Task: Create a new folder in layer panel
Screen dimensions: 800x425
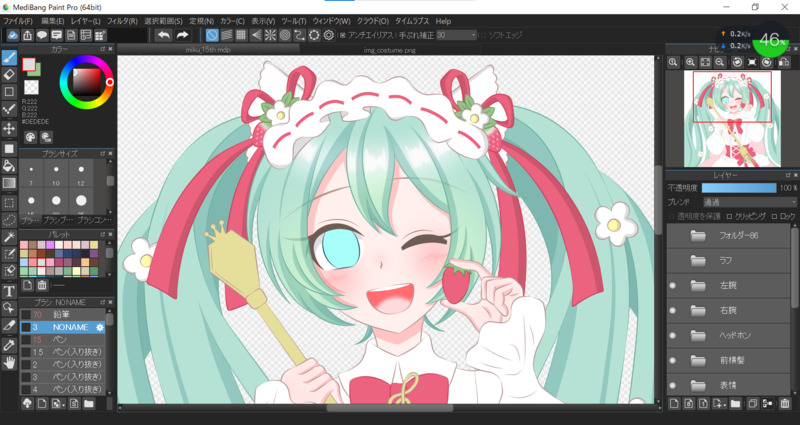Action: (735, 404)
